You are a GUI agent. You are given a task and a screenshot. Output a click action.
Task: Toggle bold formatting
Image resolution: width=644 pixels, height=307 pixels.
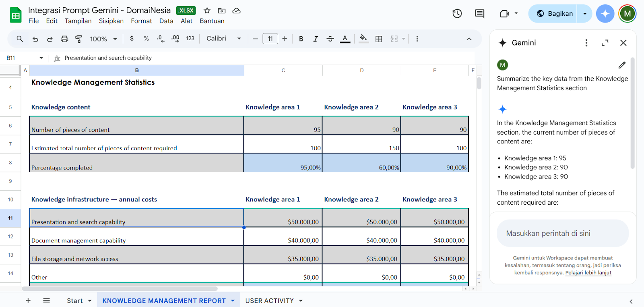click(x=301, y=39)
